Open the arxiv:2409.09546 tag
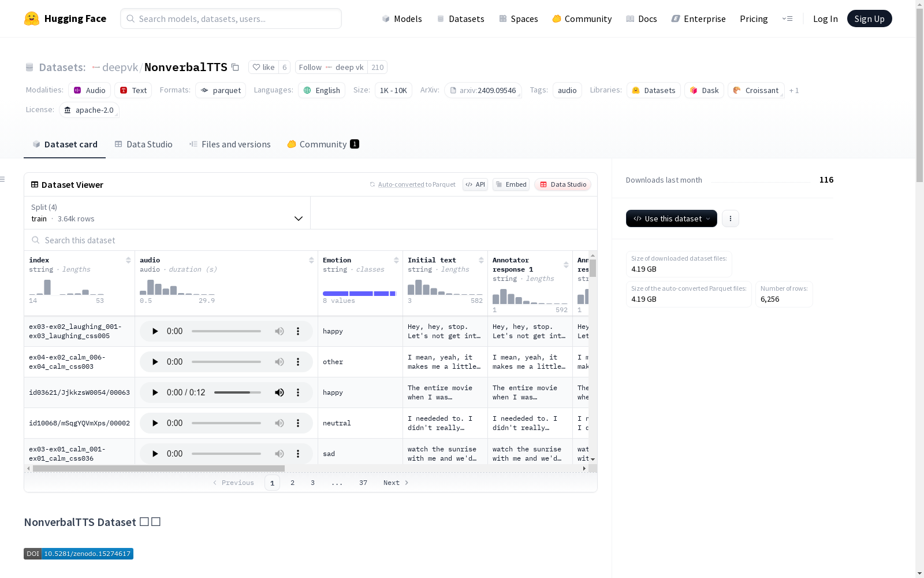 tap(483, 90)
